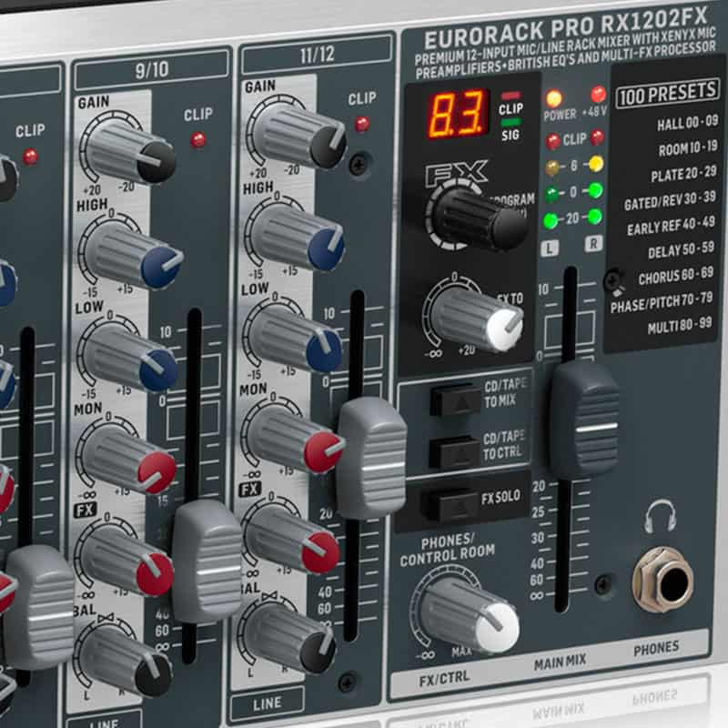Click the 'ROOM 10-19' preset entry
The image size is (728, 728).
pyautogui.click(x=688, y=148)
